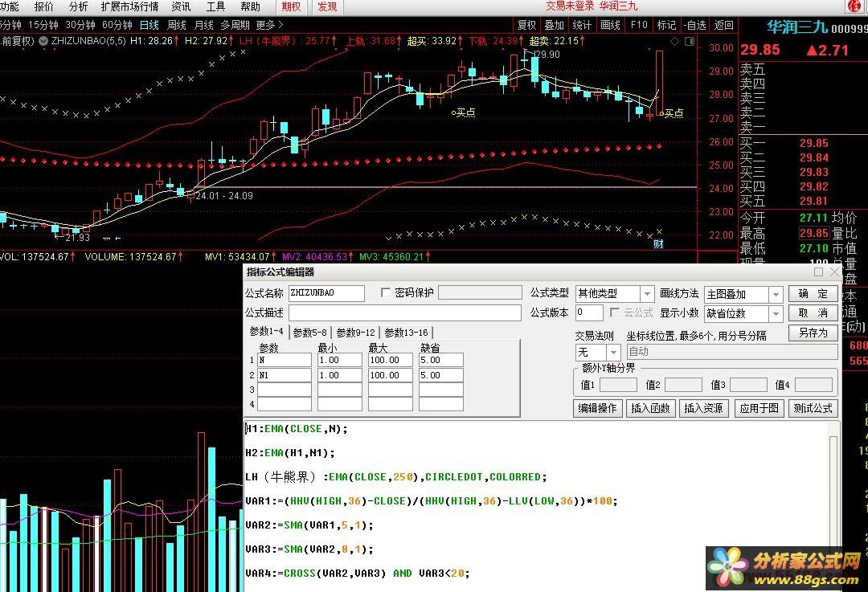Open the 分析 menu
Image resolution: width=868 pixels, height=592 pixels.
78,6
